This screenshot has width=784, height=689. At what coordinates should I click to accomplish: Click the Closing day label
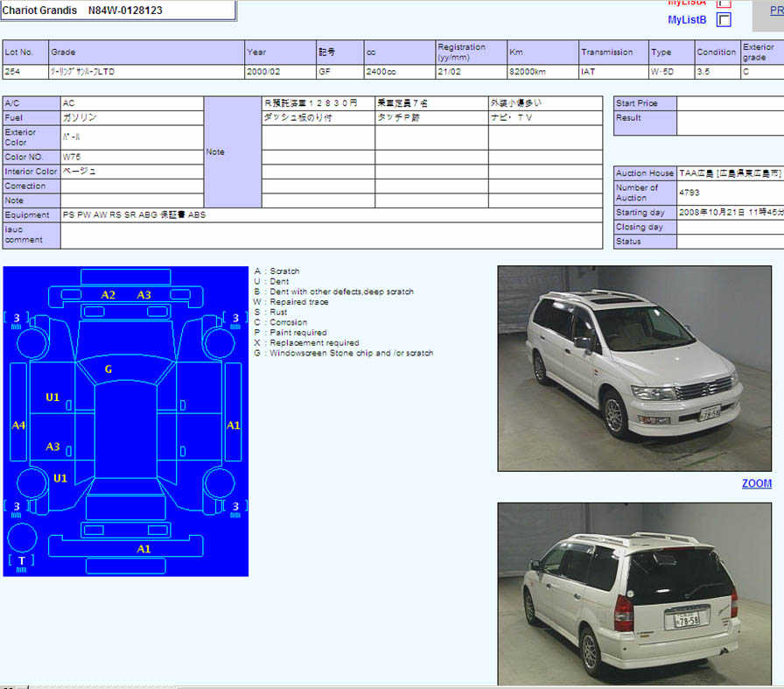tap(639, 227)
